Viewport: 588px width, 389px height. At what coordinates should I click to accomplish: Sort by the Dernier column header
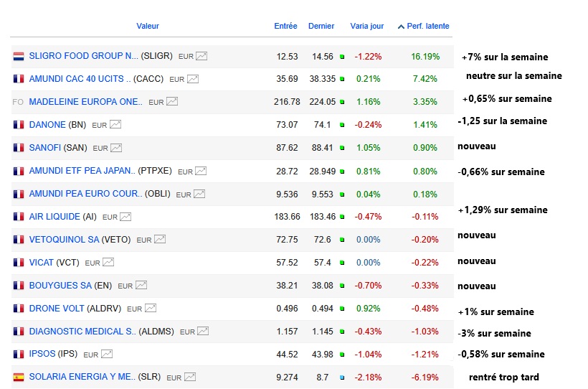point(321,26)
